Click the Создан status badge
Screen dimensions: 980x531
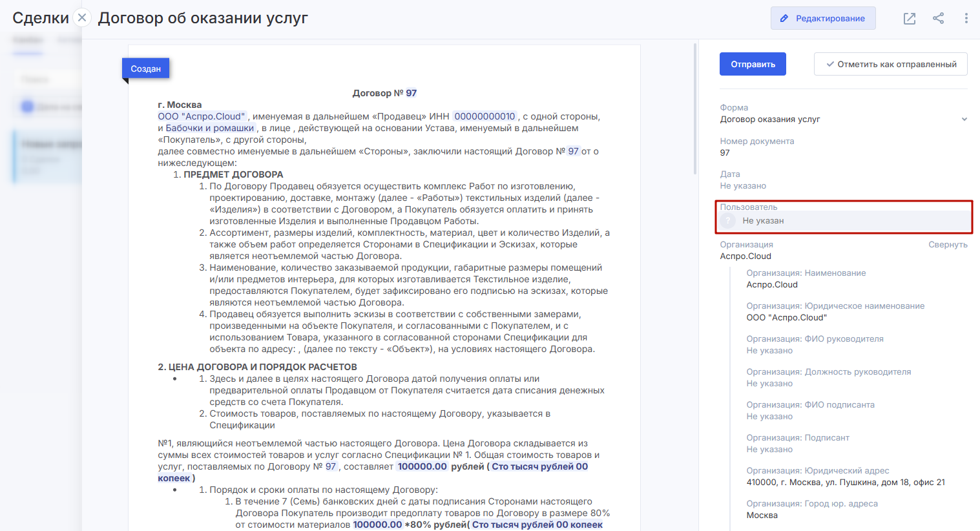[146, 68]
